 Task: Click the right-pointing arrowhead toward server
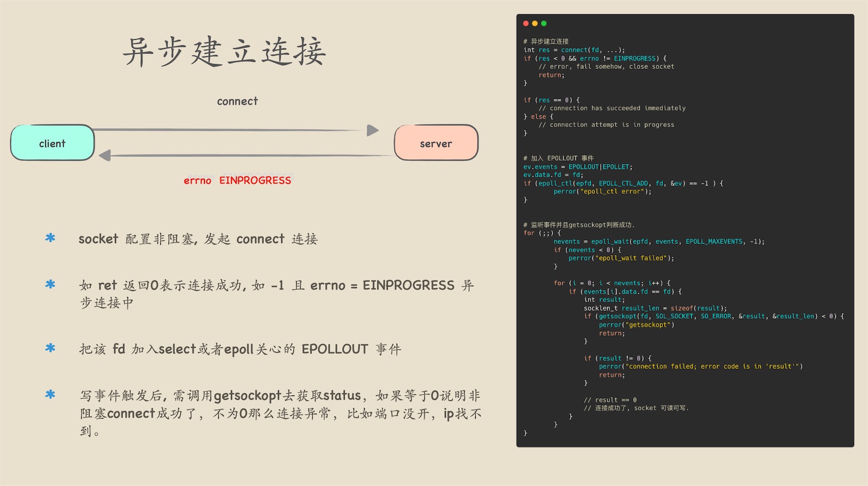tap(373, 130)
